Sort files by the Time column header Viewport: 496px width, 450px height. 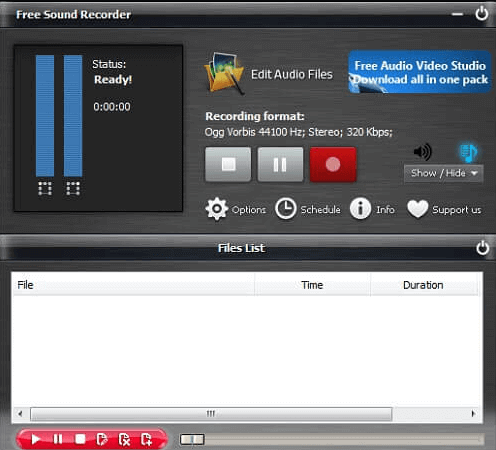[312, 285]
